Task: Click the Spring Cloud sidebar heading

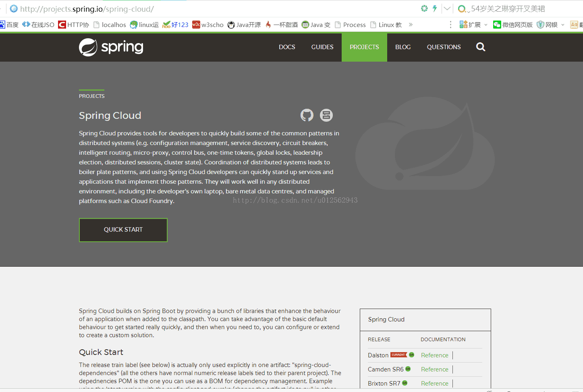Action: (x=386, y=319)
